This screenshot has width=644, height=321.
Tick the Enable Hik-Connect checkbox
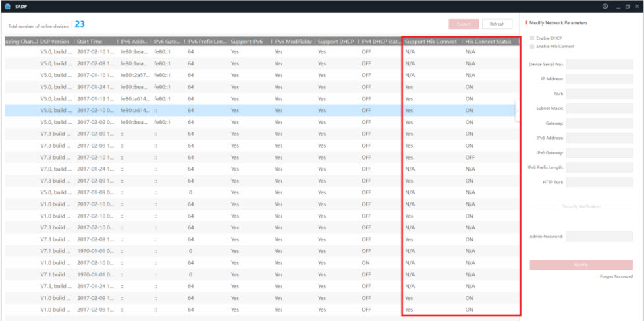(x=532, y=46)
